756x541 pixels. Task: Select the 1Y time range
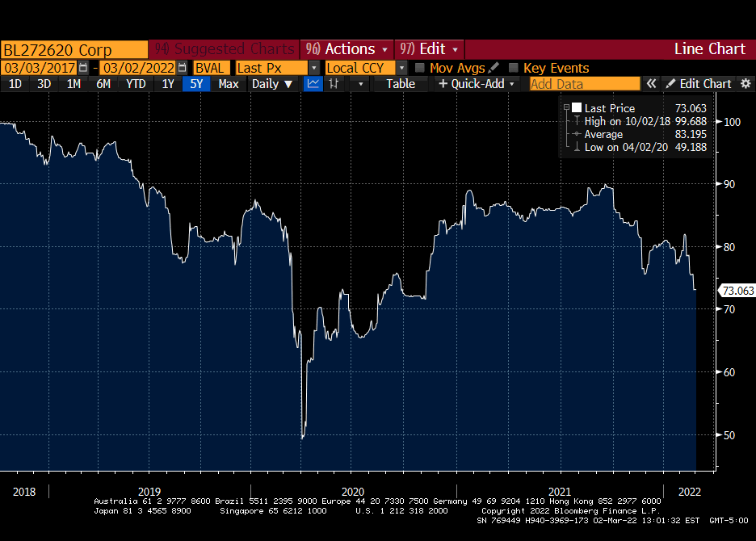(168, 84)
